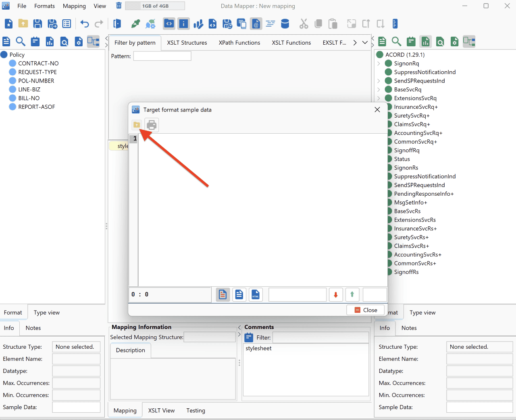Click the red down arrow in sample dialog
516x420 pixels.
click(336, 295)
